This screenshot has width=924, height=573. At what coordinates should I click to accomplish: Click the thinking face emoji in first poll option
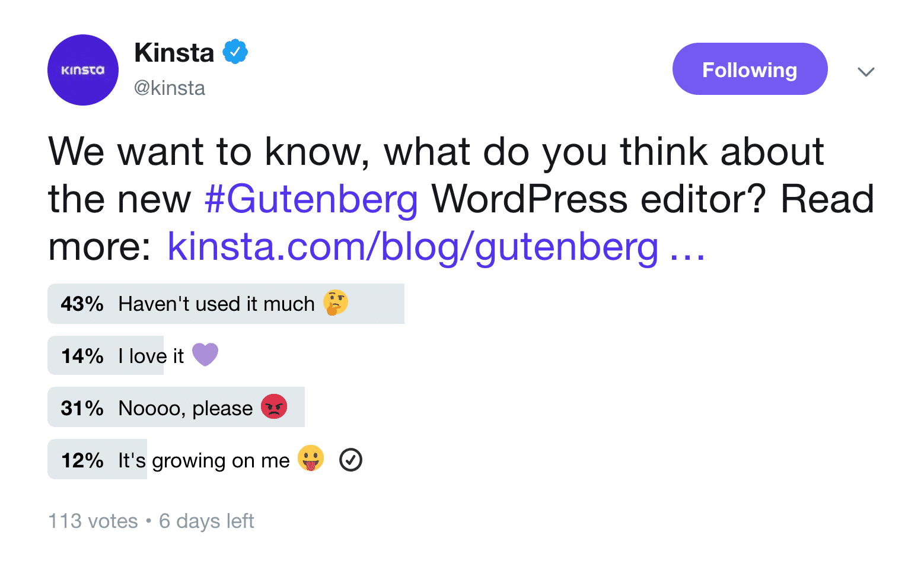click(335, 303)
